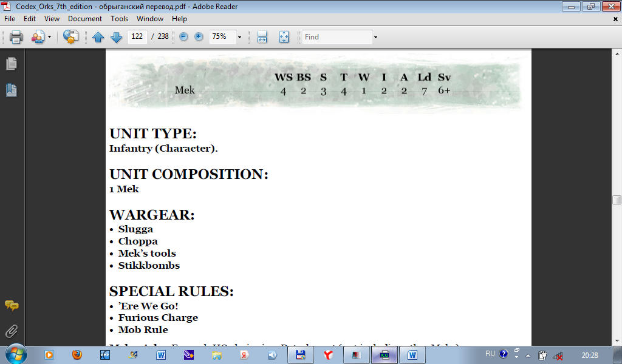Change the RU input language indicator

490,354
